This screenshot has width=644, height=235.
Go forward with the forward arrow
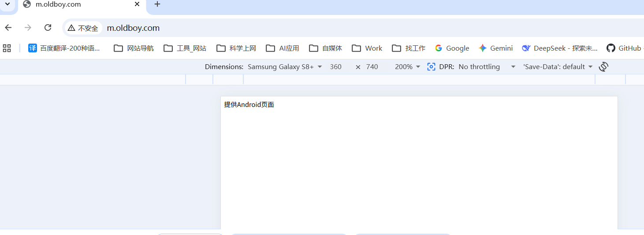[28, 28]
